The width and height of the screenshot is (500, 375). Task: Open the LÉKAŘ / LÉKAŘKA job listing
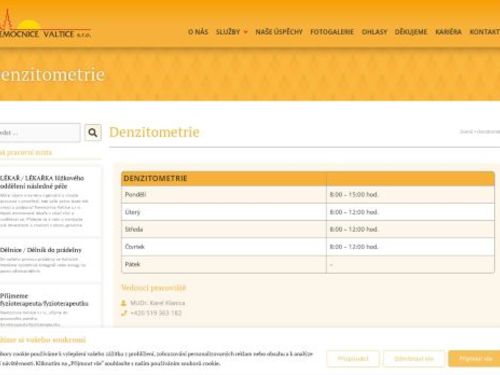point(42,182)
